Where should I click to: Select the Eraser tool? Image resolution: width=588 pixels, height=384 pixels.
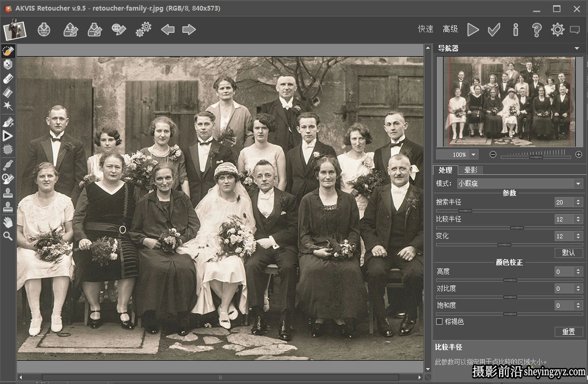coord(8,78)
